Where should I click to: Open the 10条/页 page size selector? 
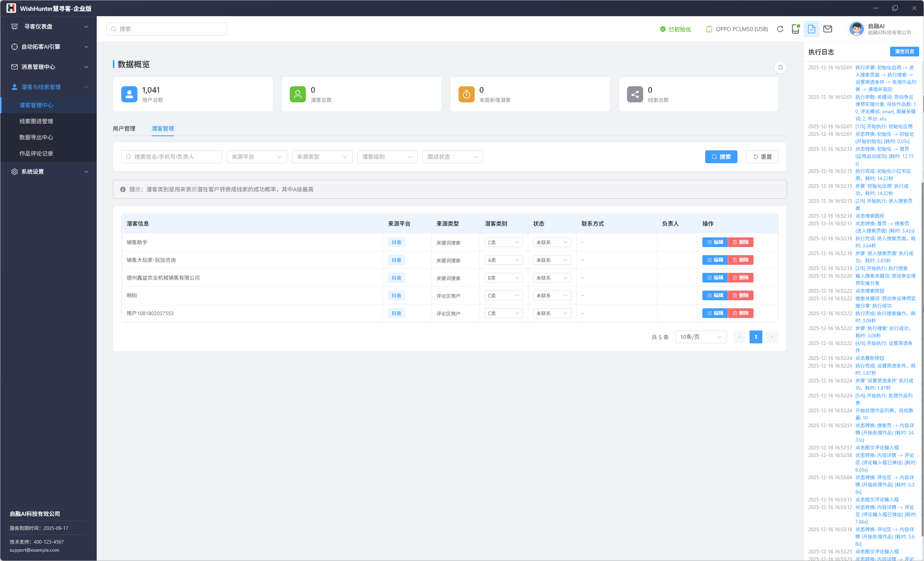(701, 337)
